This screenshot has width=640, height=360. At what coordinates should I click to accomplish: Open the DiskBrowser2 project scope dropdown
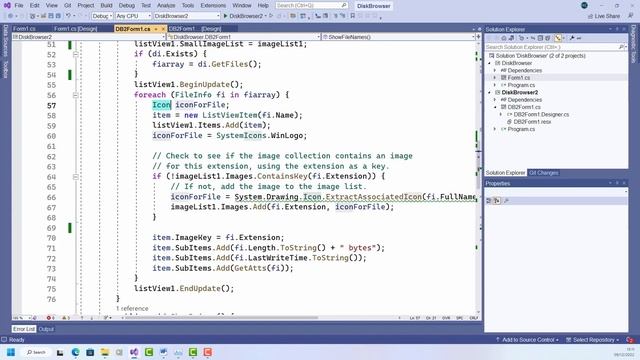[89, 37]
